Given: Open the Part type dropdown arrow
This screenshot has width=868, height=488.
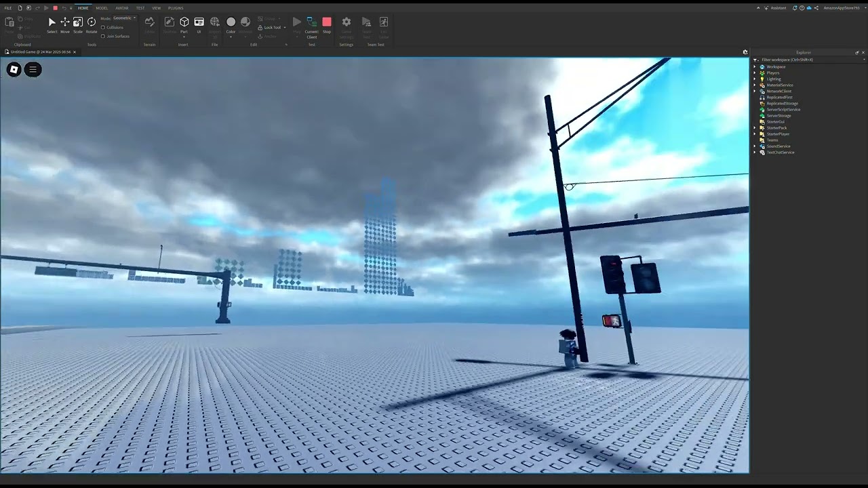Looking at the screenshot, I should 184,36.
